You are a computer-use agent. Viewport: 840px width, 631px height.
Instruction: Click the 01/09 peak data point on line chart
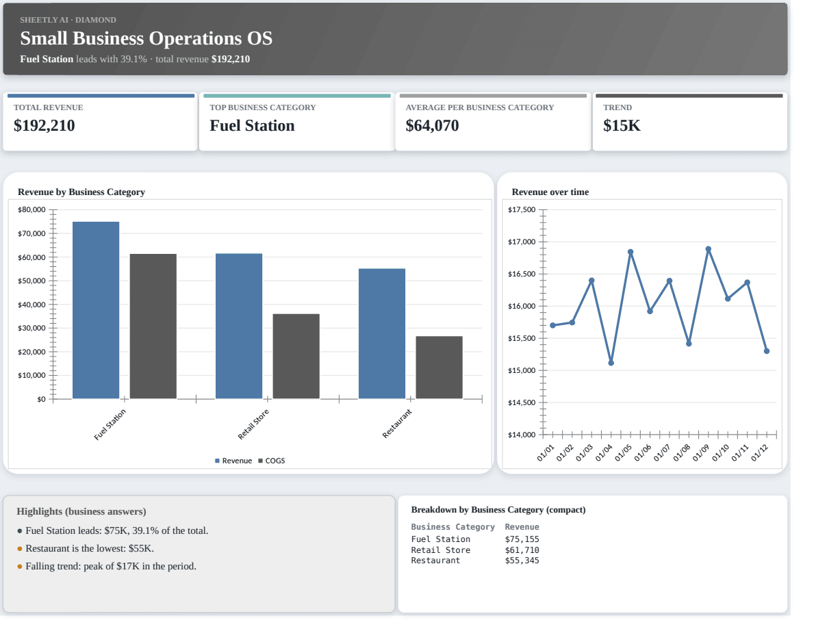pyautogui.click(x=709, y=249)
